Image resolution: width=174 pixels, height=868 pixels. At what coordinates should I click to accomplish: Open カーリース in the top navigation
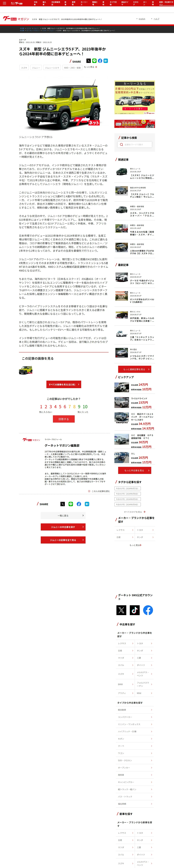point(84,3)
